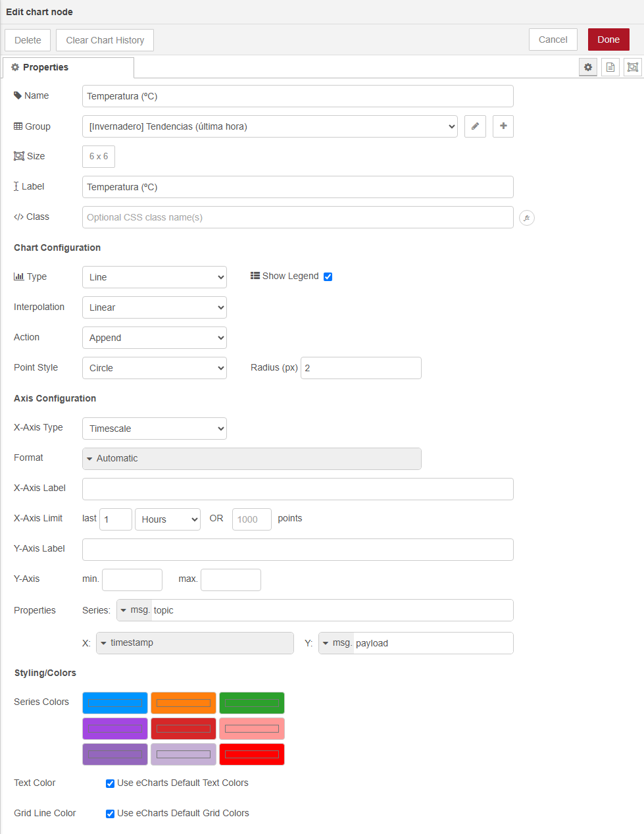Open the Group dropdown

(x=270, y=126)
